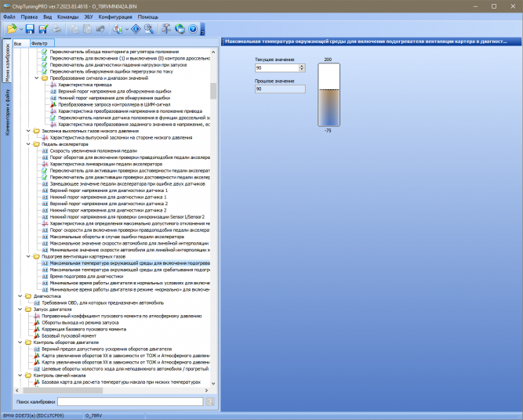Select 'Требования OBD, для которых предназначен автомобиль'
523x420 pixels.
[x=103, y=302]
